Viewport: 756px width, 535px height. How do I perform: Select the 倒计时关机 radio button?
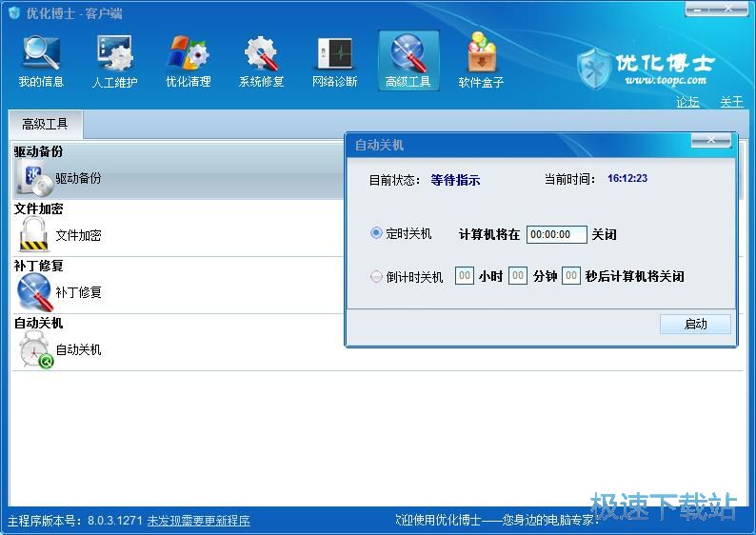tap(376, 276)
